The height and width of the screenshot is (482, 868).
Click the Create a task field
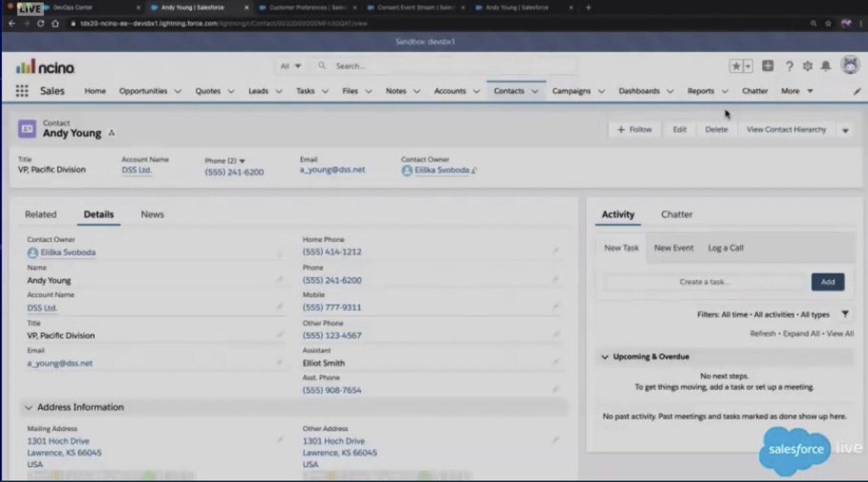(705, 282)
